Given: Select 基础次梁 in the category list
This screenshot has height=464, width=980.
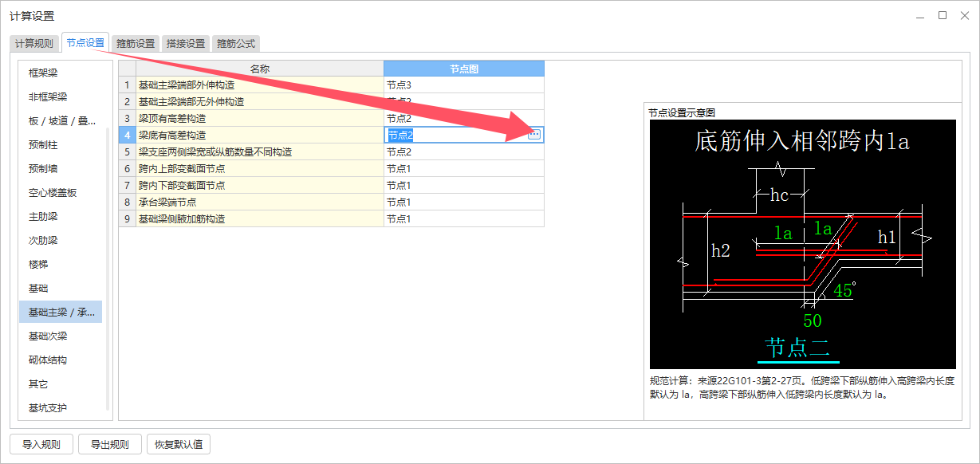Looking at the screenshot, I should pos(61,336).
